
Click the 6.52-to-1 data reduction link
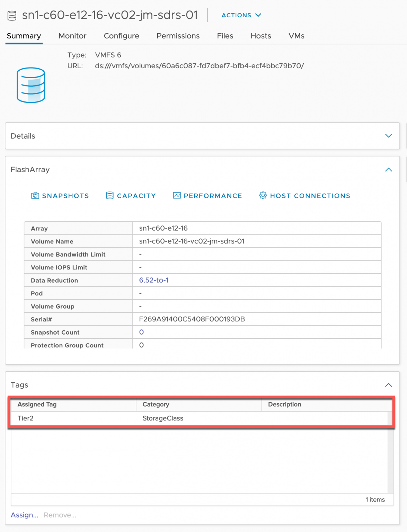[x=154, y=280]
